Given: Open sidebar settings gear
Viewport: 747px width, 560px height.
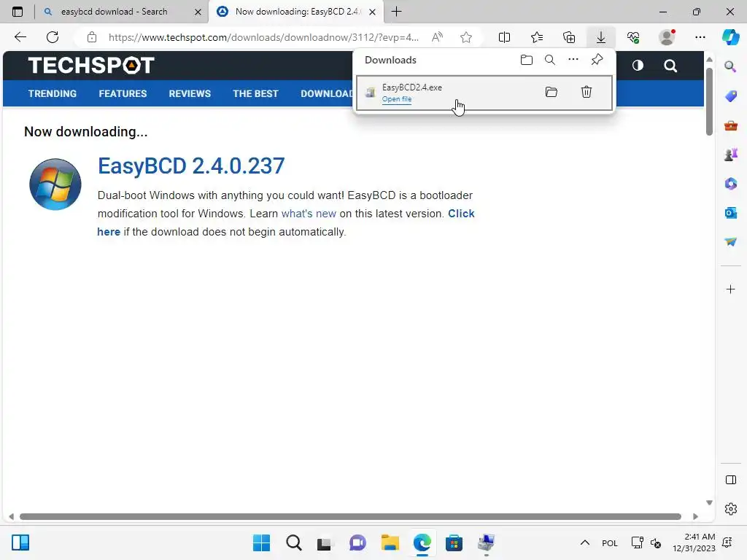Looking at the screenshot, I should pyautogui.click(x=730, y=509).
